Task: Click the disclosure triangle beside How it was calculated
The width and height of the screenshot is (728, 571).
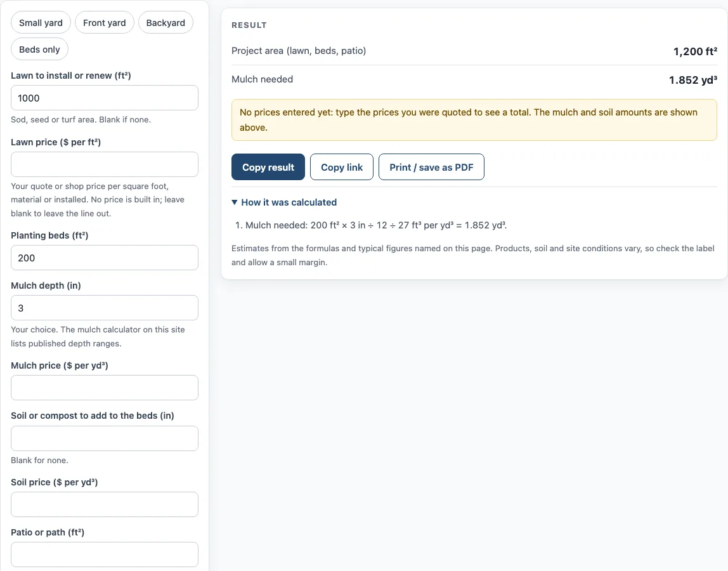Action: point(235,202)
